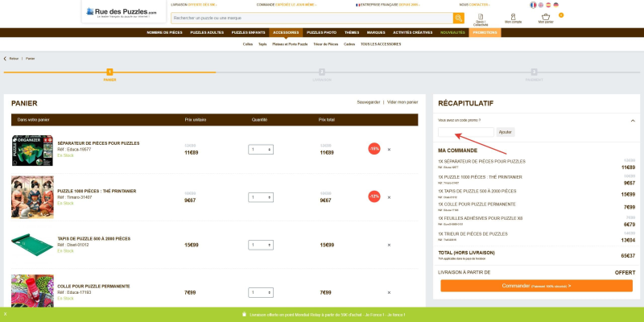The height and width of the screenshot is (322, 644).
Task: Open Séparateur de pièces pour puzzles title
Action: [98, 143]
